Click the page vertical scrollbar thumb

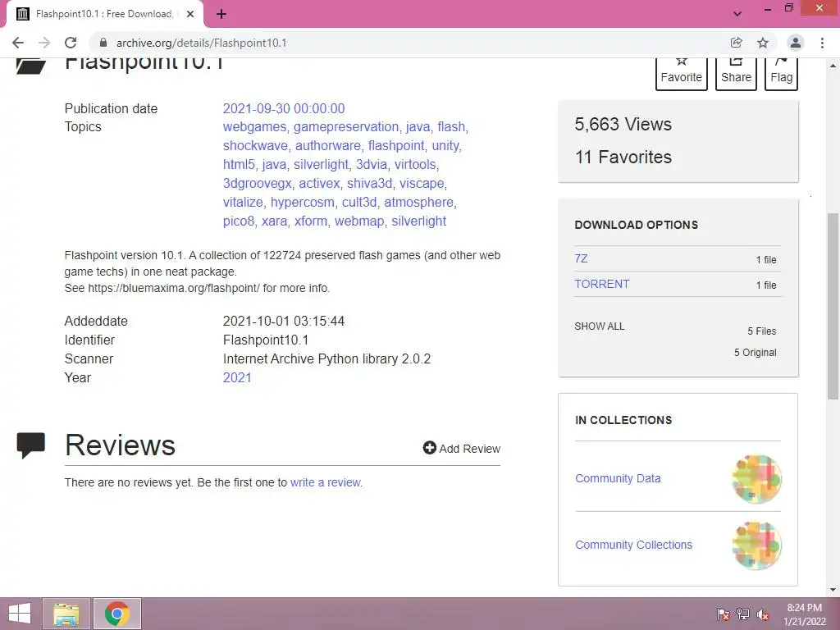point(833,306)
